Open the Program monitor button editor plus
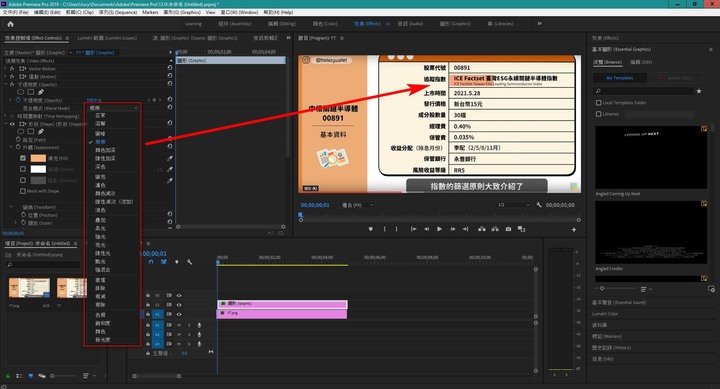 (x=574, y=230)
